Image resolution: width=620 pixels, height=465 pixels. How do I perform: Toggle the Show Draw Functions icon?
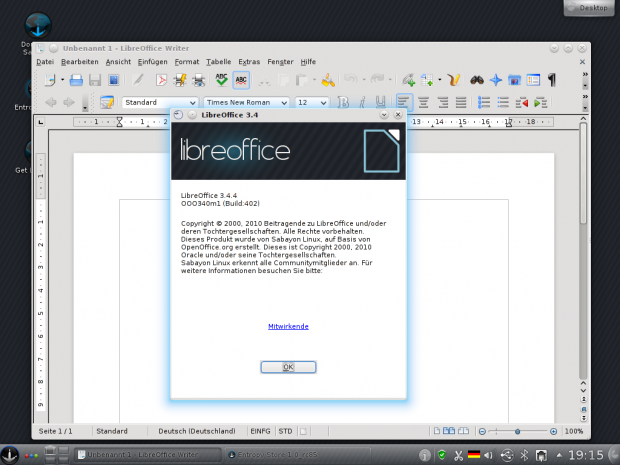pos(454,80)
